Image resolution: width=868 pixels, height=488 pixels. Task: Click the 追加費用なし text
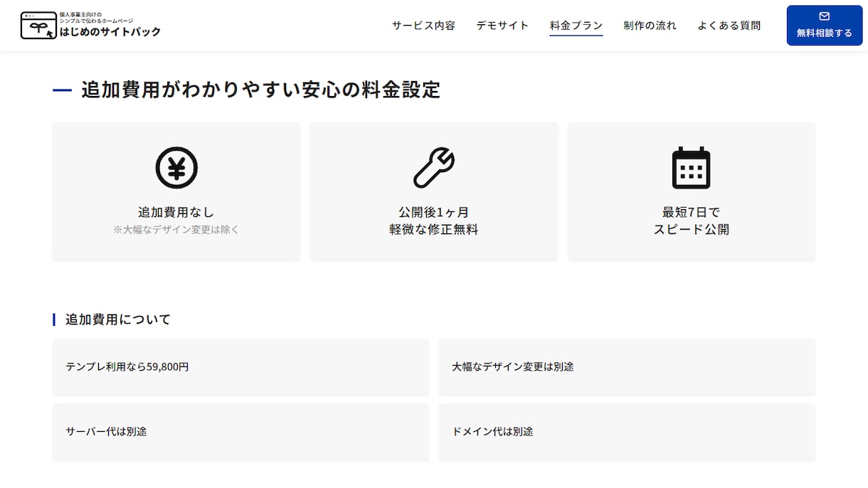[176, 212]
